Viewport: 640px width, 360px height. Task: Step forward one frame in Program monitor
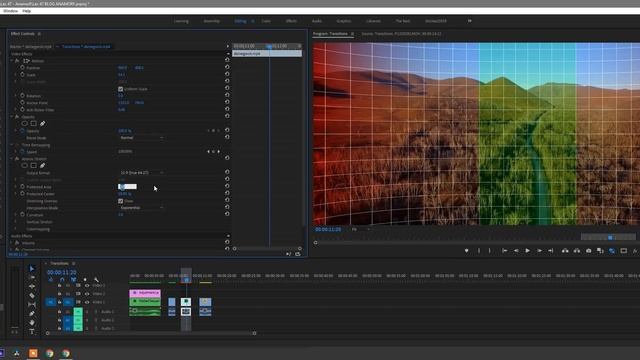click(x=539, y=251)
